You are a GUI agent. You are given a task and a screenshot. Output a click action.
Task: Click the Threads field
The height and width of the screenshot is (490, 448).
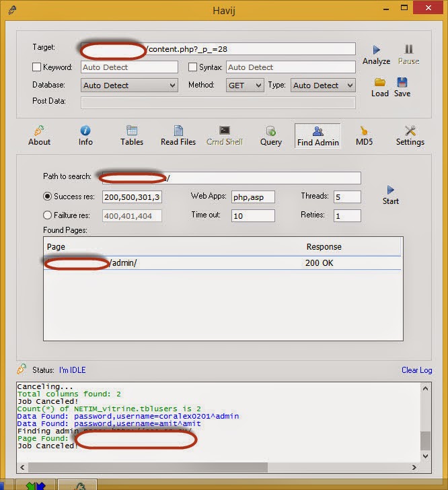[347, 197]
